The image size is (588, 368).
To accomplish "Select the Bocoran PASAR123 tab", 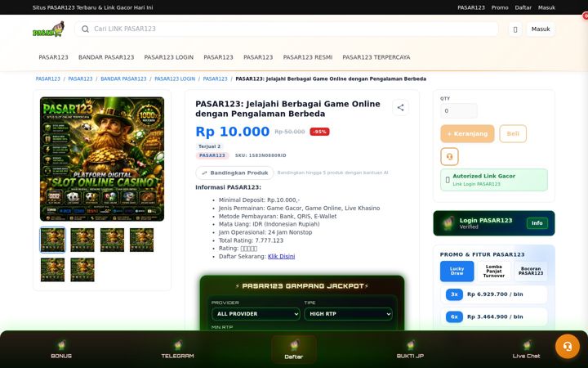I will [531, 272].
